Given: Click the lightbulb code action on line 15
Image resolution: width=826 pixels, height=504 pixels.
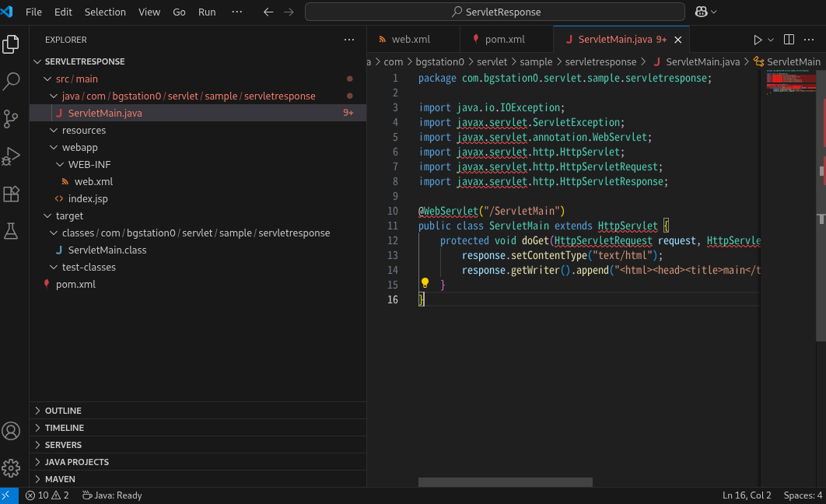Looking at the screenshot, I should tap(425, 283).
